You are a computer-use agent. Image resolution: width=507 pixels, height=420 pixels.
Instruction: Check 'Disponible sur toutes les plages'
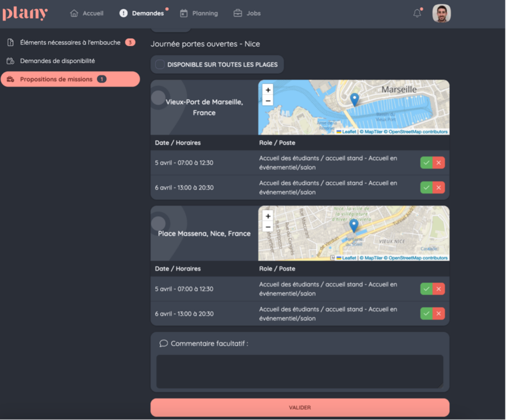160,64
